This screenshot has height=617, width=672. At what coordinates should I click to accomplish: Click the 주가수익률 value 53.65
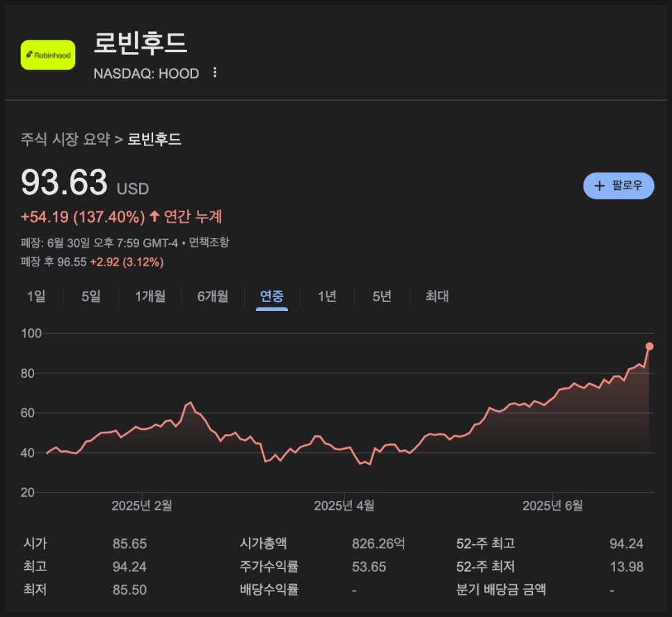(369, 567)
